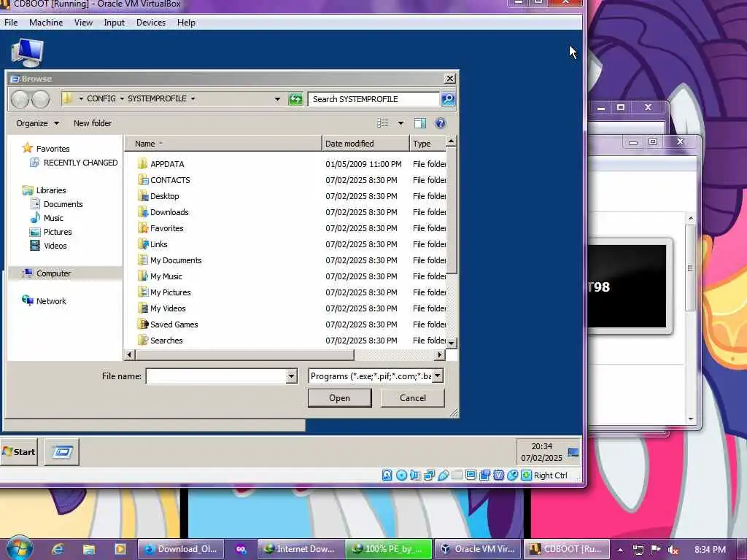Open Internet Explorer from host taskbar
747x560 pixels.
(58, 549)
